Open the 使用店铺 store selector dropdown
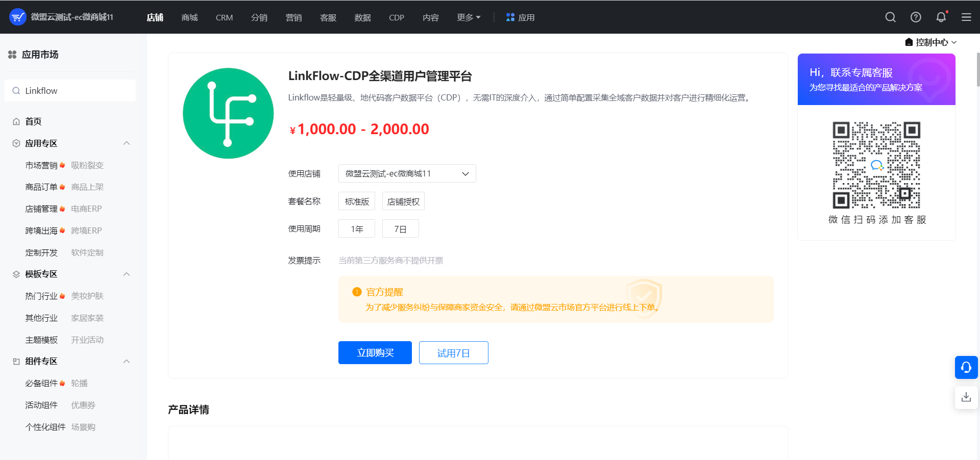The image size is (980, 460). coord(406,173)
